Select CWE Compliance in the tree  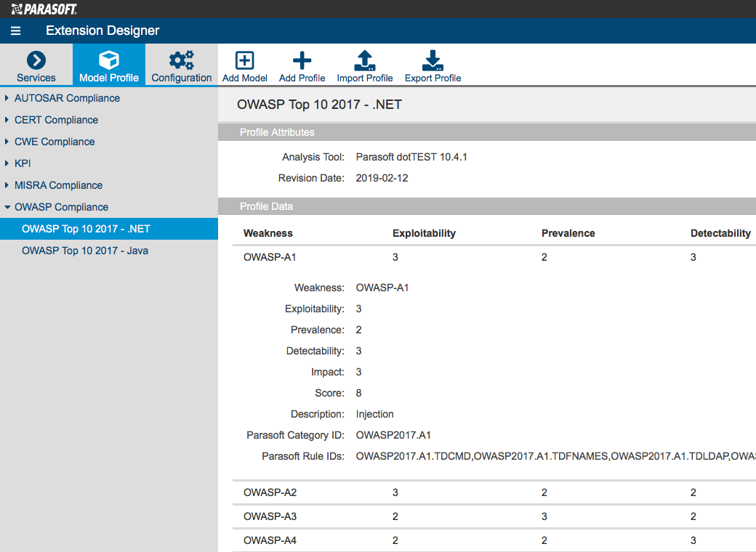tap(55, 142)
